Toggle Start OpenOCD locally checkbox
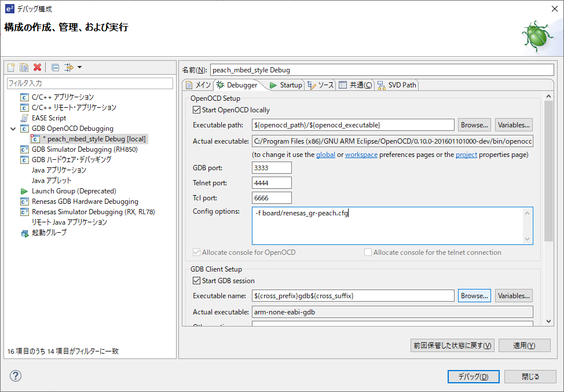Viewport: 564px width, 392px height. 196,110
